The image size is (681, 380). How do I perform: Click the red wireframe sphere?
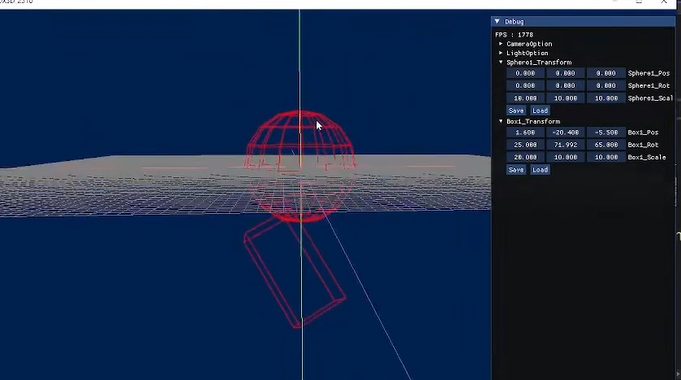pos(300,166)
